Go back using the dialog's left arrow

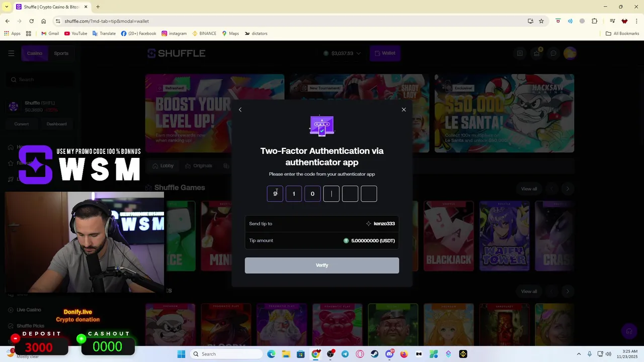(240, 110)
